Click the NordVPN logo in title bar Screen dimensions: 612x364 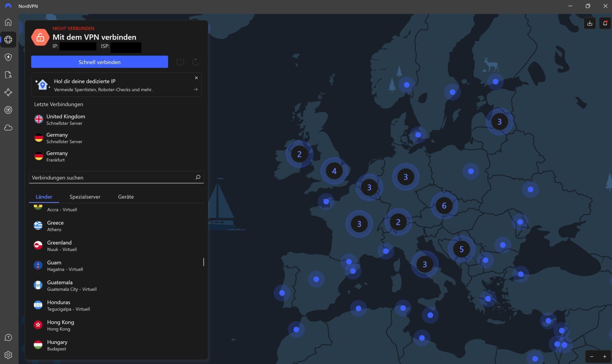pos(8,6)
